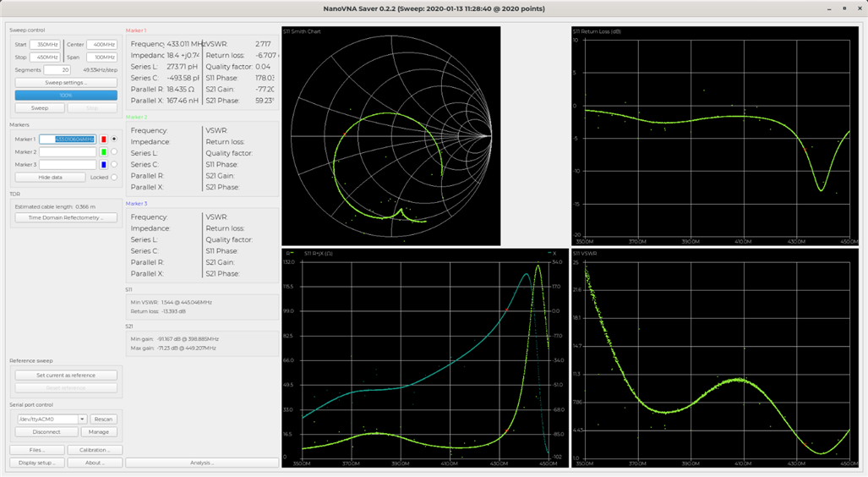Viewport: 868px width, 477px height.
Task: Click the Stop frequency input field
Action: [x=45, y=57]
